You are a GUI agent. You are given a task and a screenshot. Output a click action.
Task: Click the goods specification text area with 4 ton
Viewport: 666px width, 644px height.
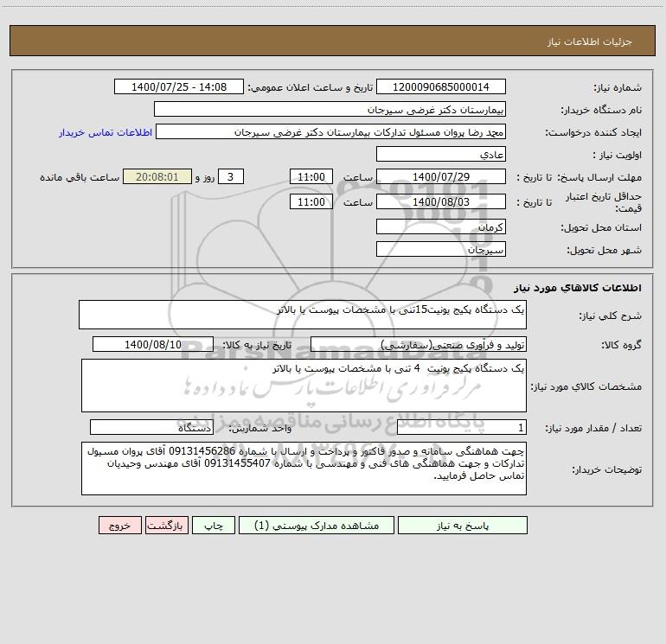pos(304,386)
